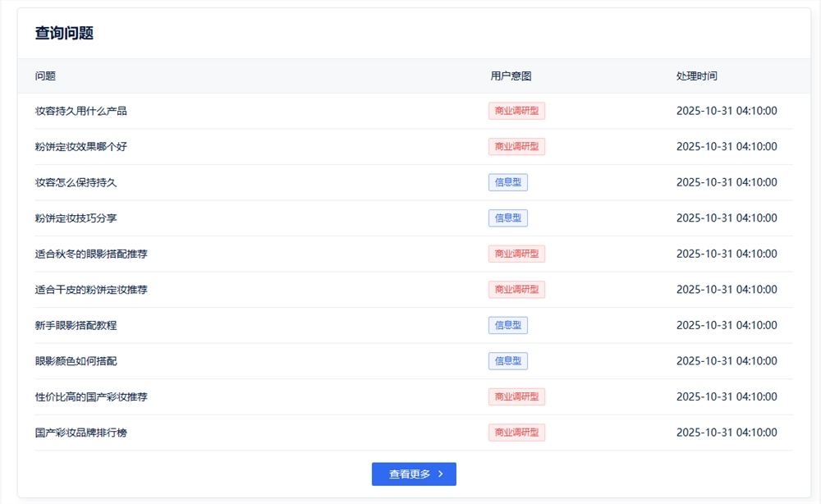Click the 查看更多 button at the bottom

pos(414,474)
